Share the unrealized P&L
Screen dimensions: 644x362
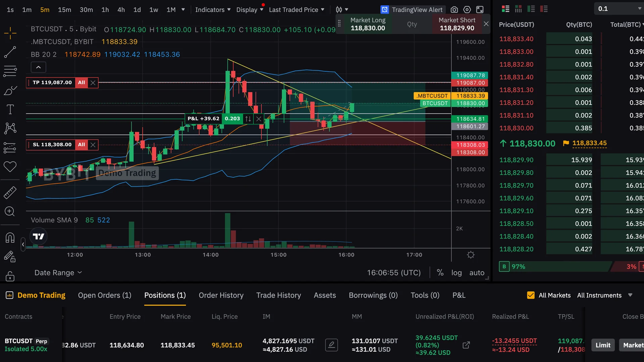pos(466,345)
